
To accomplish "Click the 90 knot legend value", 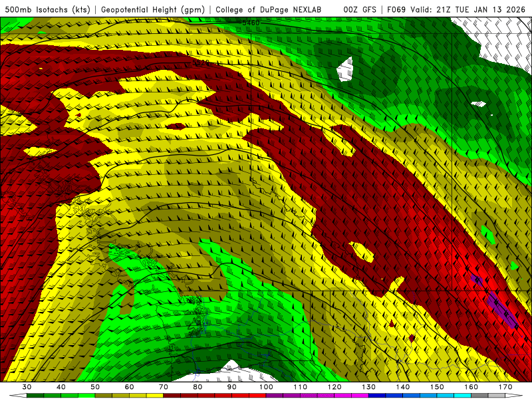I will (232, 387).
